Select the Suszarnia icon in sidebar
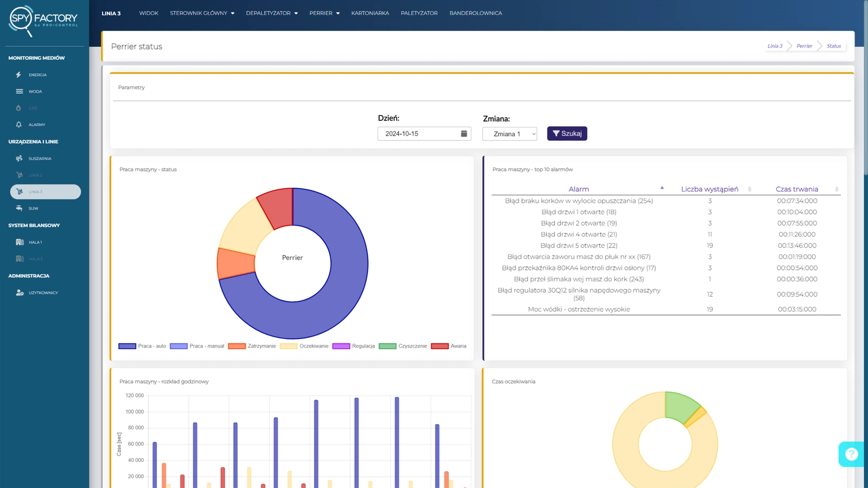Viewport: 868px width, 488px height. (x=19, y=158)
